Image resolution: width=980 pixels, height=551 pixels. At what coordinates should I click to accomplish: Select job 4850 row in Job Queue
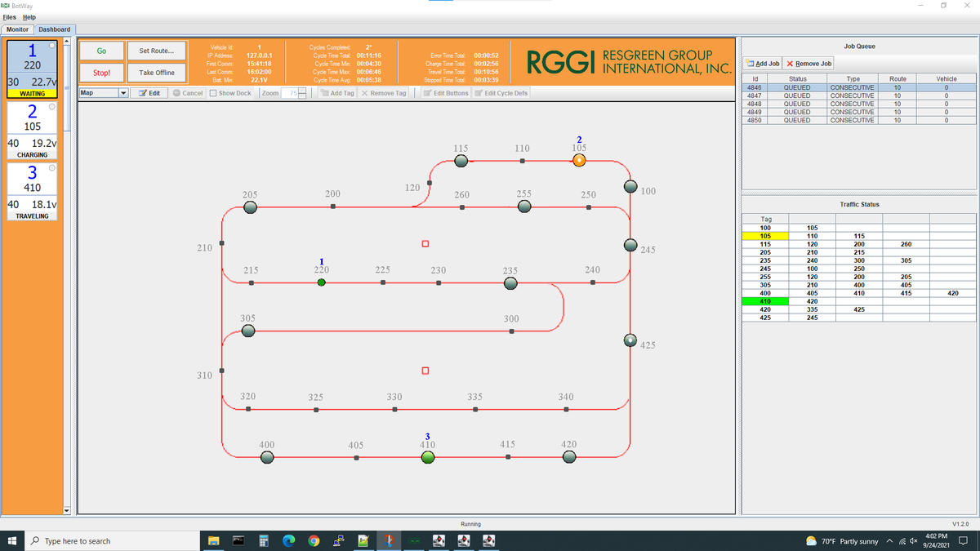(x=858, y=120)
